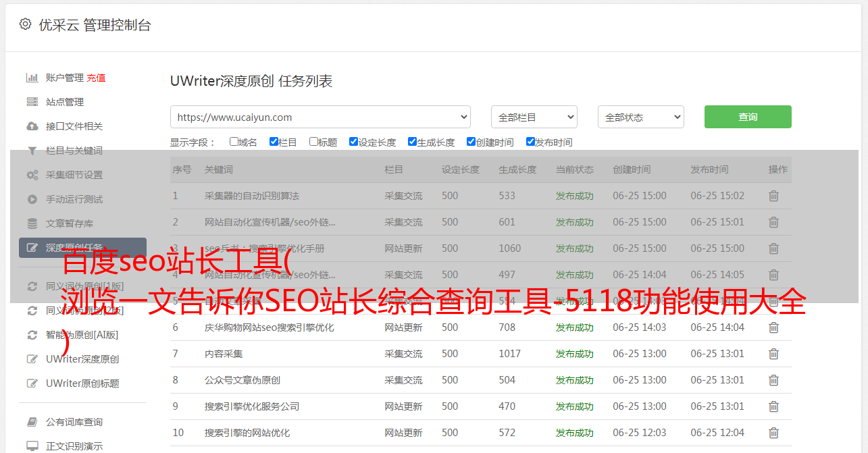Click the 文章暂存库 database icon
The width and height of the screenshot is (868, 453).
point(32,223)
